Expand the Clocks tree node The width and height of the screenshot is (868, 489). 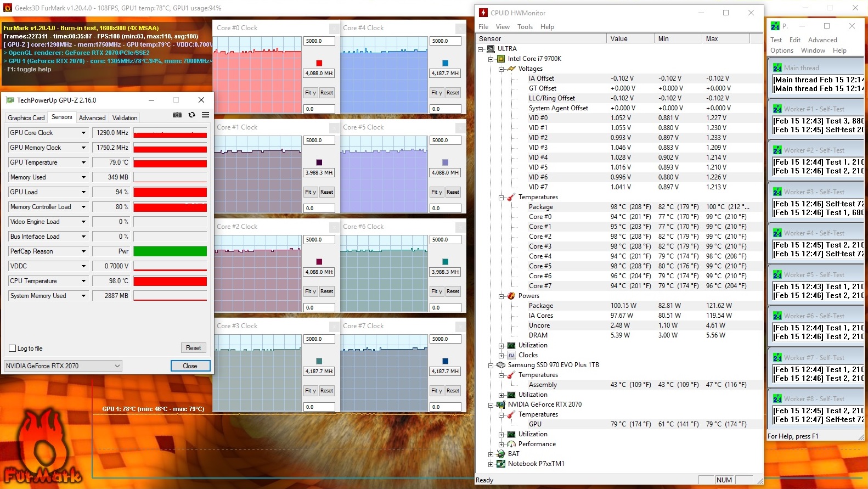[501, 356]
